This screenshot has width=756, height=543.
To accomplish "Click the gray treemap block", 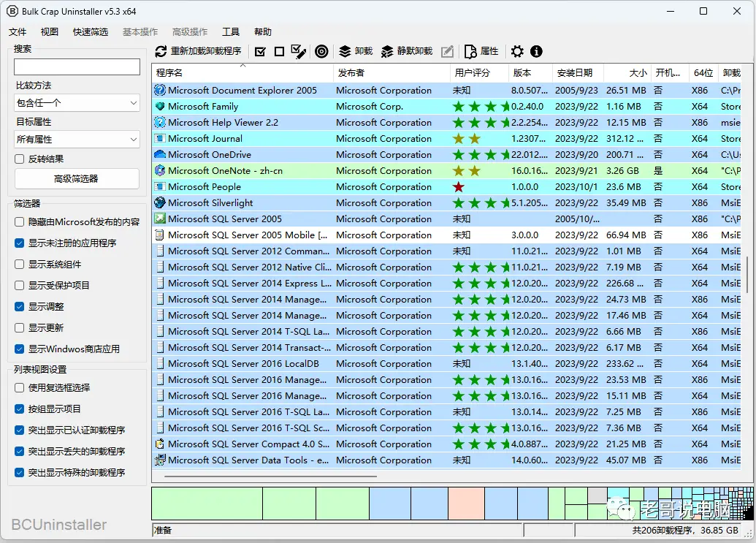I will click(x=597, y=495).
